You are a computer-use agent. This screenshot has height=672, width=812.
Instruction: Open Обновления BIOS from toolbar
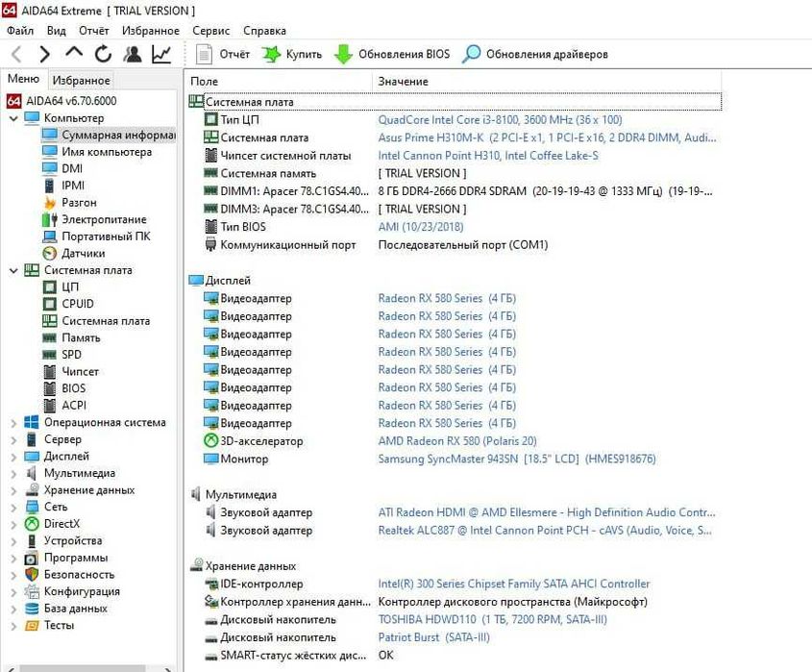(x=392, y=54)
